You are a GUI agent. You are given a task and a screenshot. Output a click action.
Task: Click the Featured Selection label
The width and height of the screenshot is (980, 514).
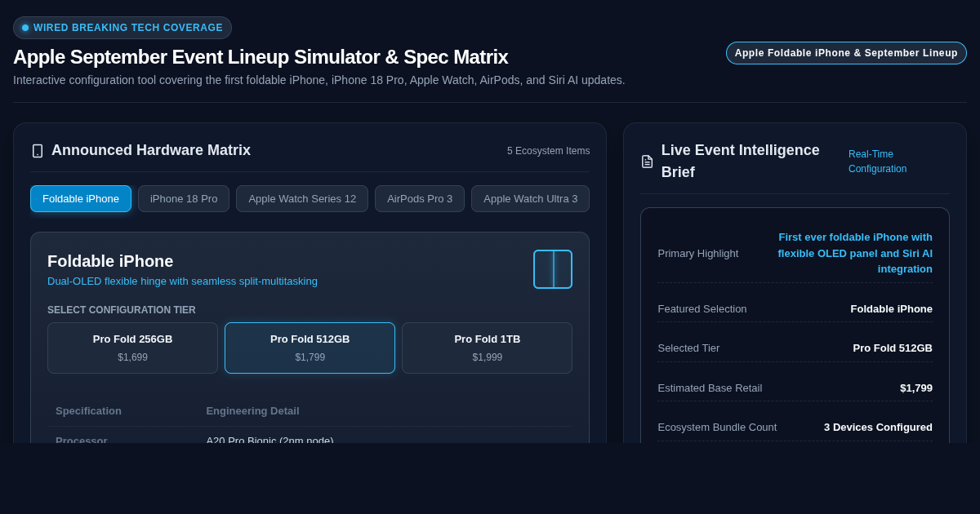702,309
